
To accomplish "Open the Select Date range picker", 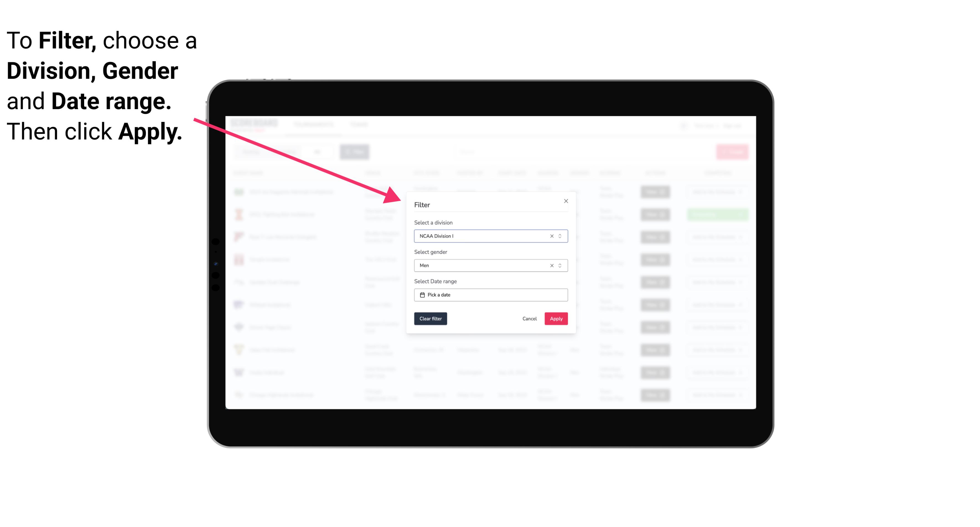I will [x=490, y=295].
